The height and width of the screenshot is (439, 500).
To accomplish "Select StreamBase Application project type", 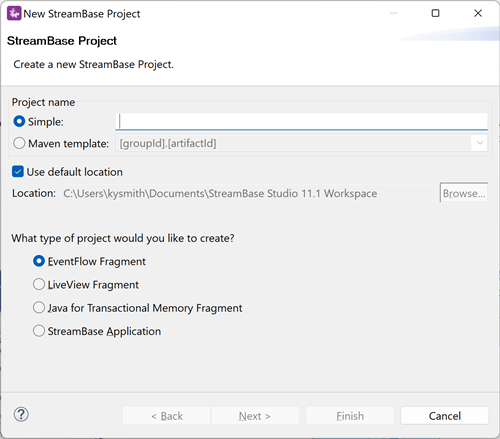I will [39, 331].
